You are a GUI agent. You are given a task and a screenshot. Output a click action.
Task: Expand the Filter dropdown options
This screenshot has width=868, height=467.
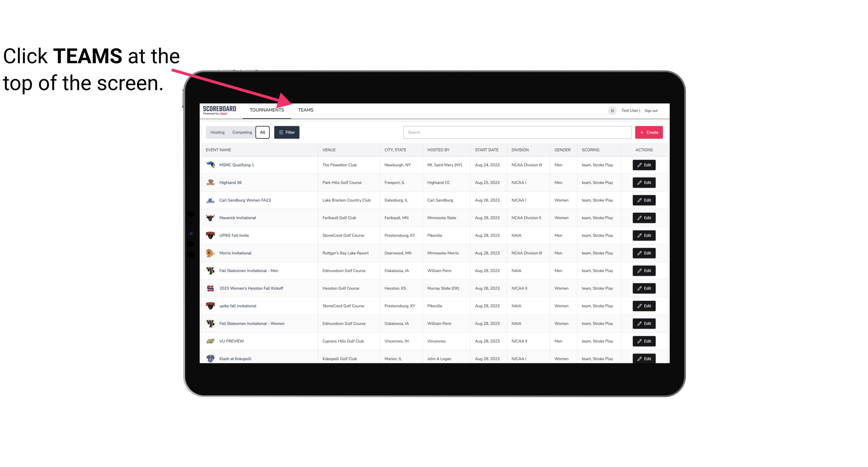(x=287, y=132)
